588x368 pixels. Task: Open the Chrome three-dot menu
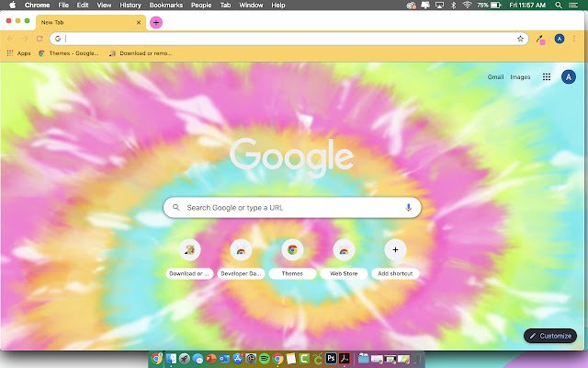coord(574,39)
